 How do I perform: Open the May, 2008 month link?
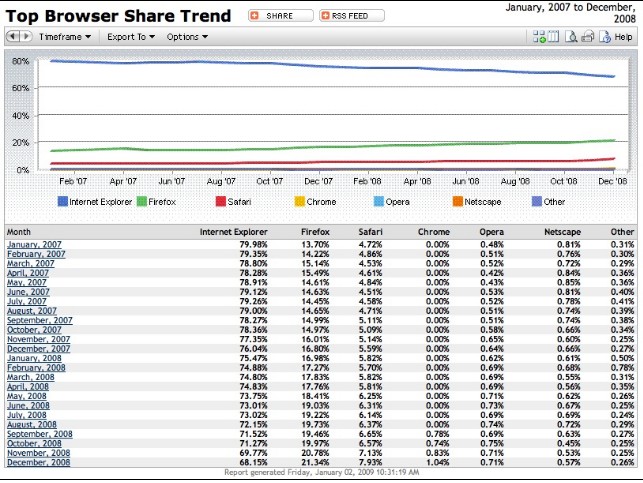(27, 396)
